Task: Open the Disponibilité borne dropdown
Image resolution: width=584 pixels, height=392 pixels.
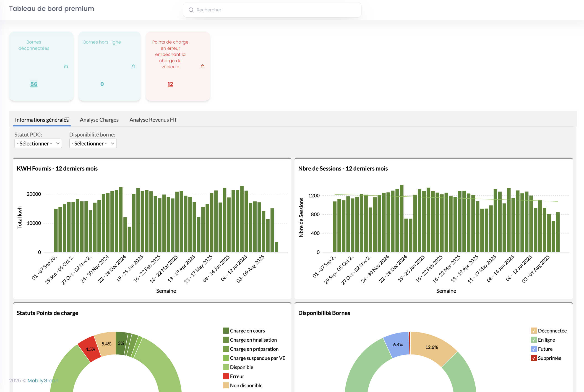Action: [93, 143]
